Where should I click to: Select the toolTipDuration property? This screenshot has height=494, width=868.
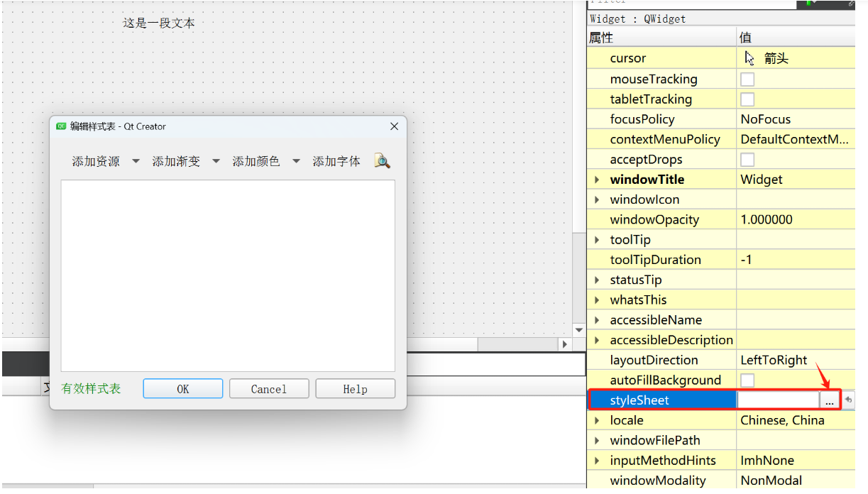coord(656,260)
